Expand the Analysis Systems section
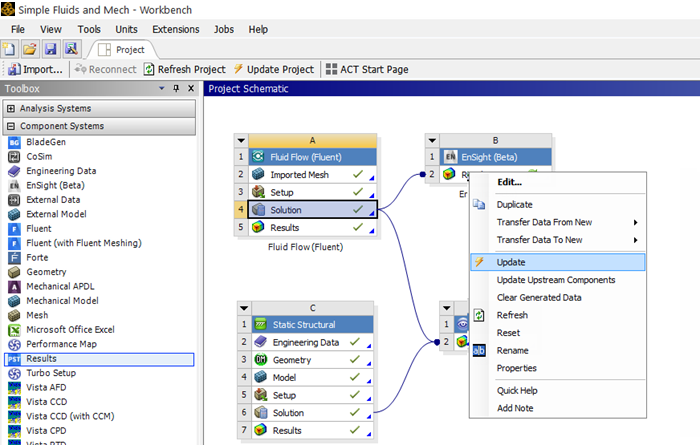Image resolution: width=700 pixels, height=445 pixels. pyautogui.click(x=11, y=108)
